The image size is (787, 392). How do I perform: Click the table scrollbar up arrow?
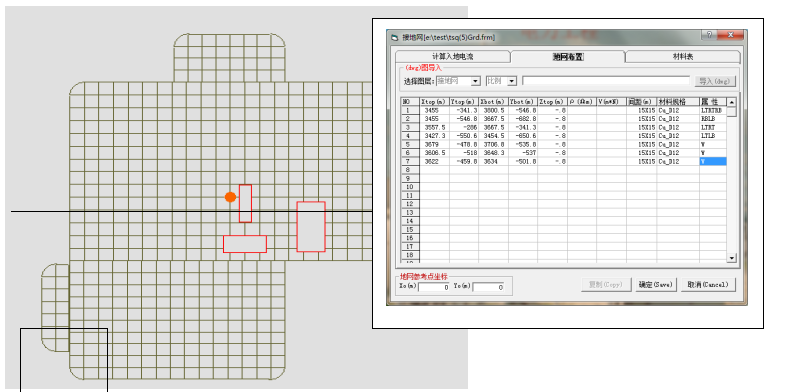pos(732,102)
